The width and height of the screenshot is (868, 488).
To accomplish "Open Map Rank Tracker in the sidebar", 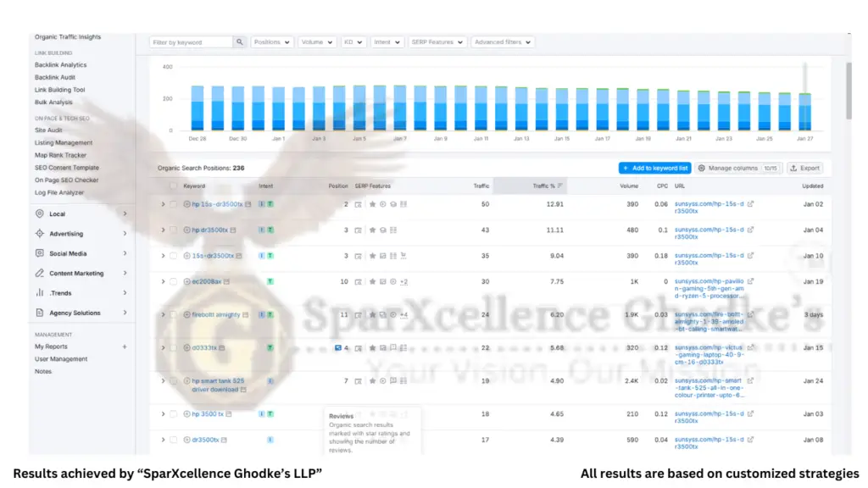I will pos(61,156).
